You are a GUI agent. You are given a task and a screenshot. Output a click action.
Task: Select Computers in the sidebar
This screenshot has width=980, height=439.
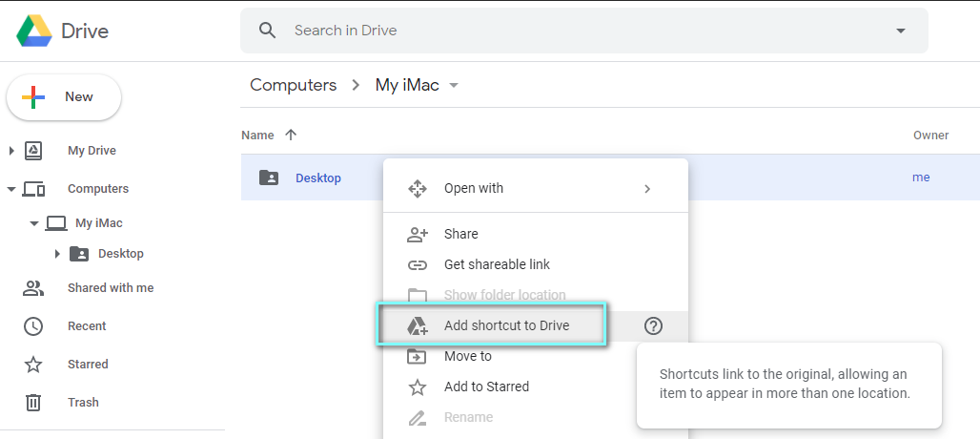coord(98,189)
